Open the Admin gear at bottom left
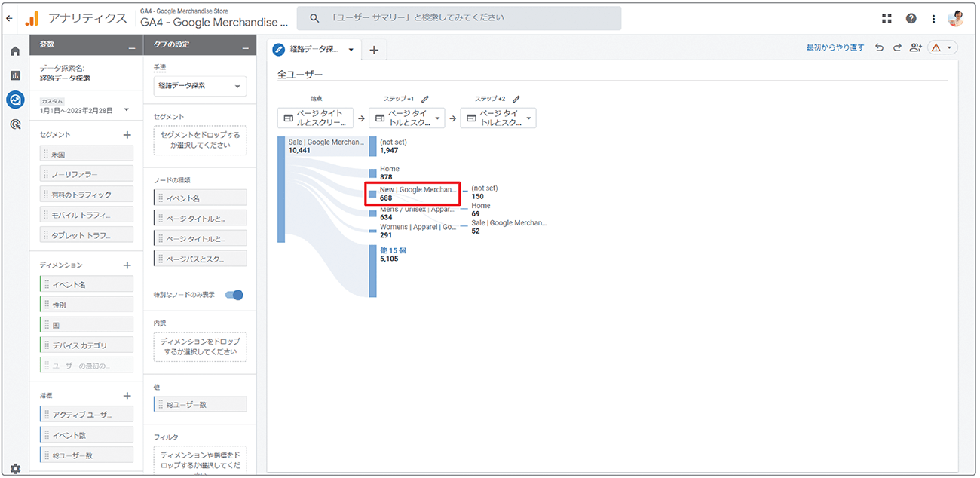The width and height of the screenshot is (980, 478). [x=15, y=468]
